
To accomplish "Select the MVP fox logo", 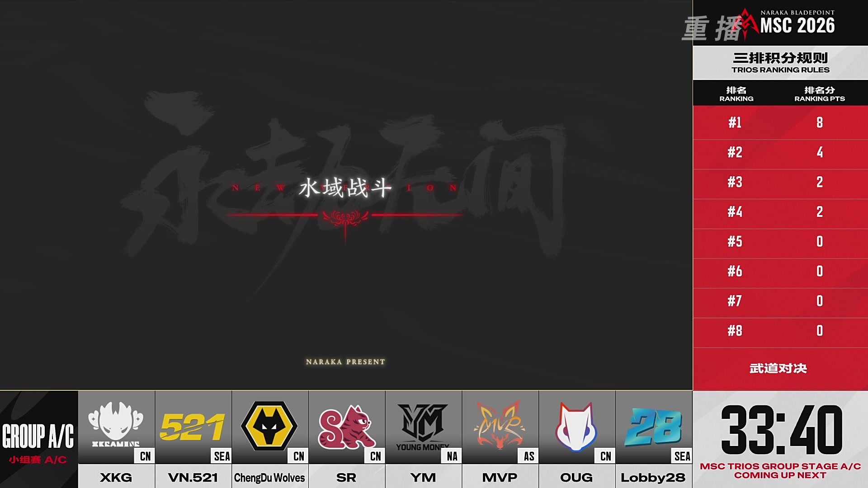I will coord(500,425).
